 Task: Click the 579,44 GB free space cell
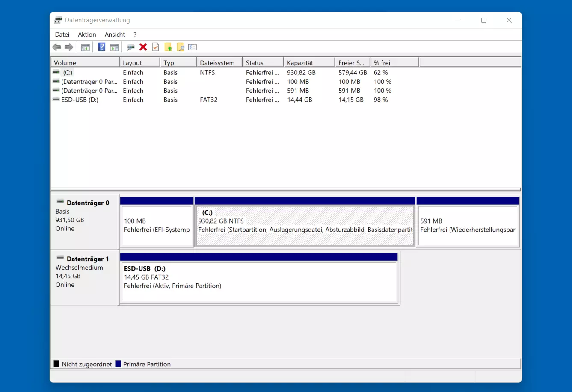[x=353, y=73]
